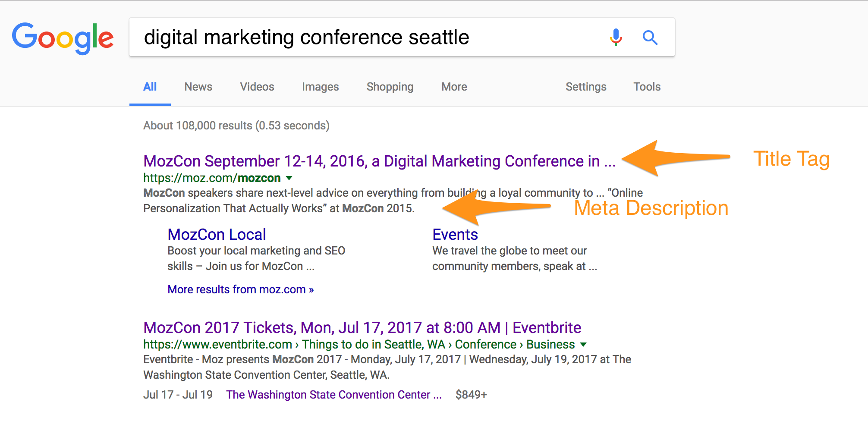
Task: Switch to the Videos tab
Action: tap(257, 87)
